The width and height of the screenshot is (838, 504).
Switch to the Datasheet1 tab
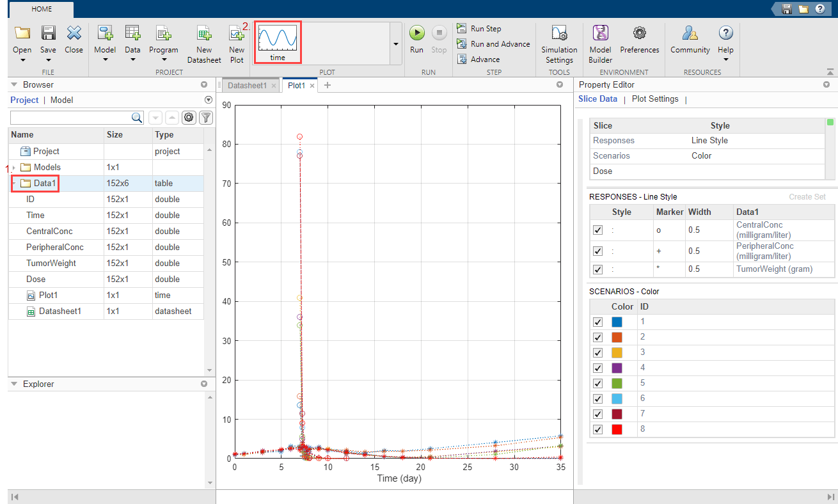247,85
